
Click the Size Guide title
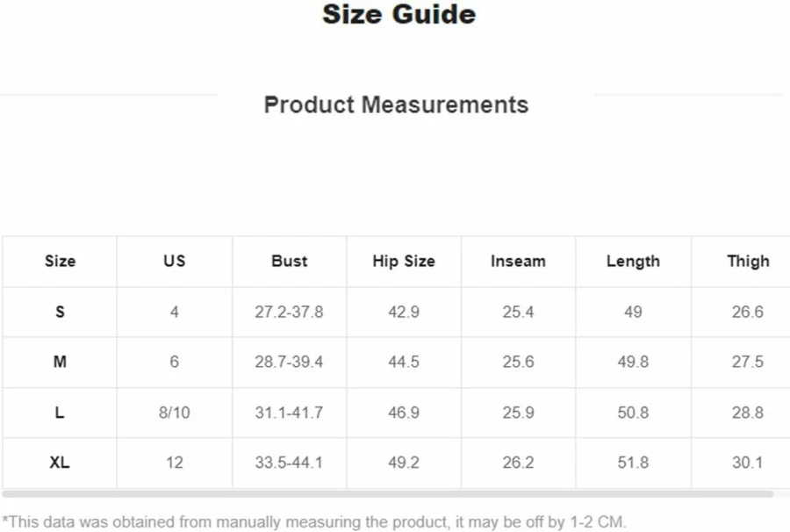click(399, 14)
